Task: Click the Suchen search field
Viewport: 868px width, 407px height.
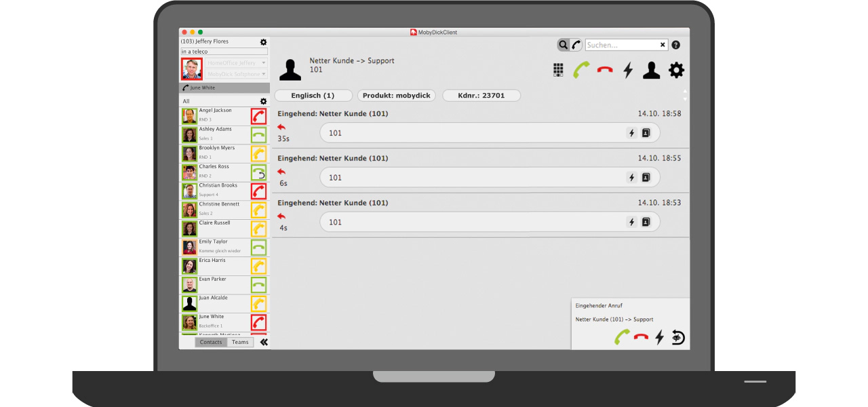Action: point(622,45)
